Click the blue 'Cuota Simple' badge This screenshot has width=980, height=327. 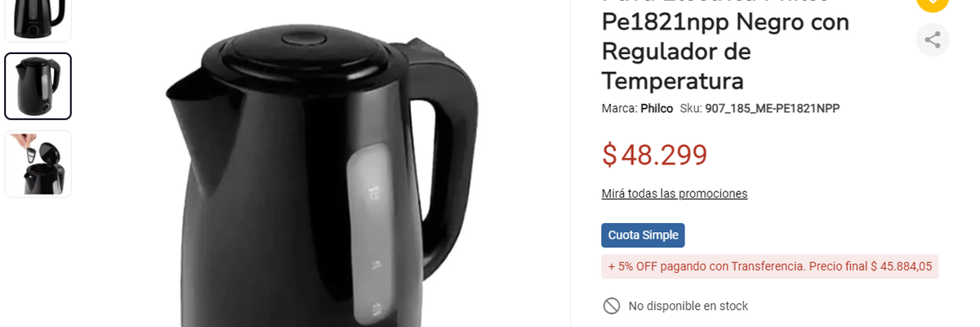(x=643, y=235)
